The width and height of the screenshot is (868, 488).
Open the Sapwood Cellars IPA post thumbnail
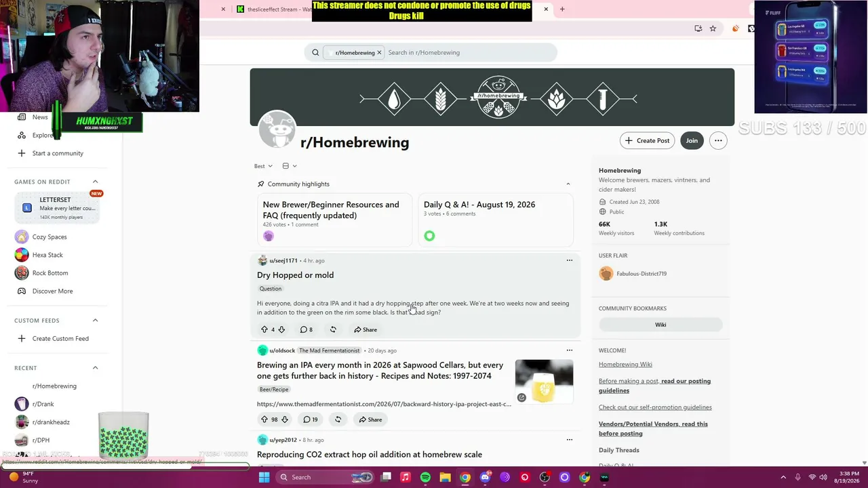[544, 382]
